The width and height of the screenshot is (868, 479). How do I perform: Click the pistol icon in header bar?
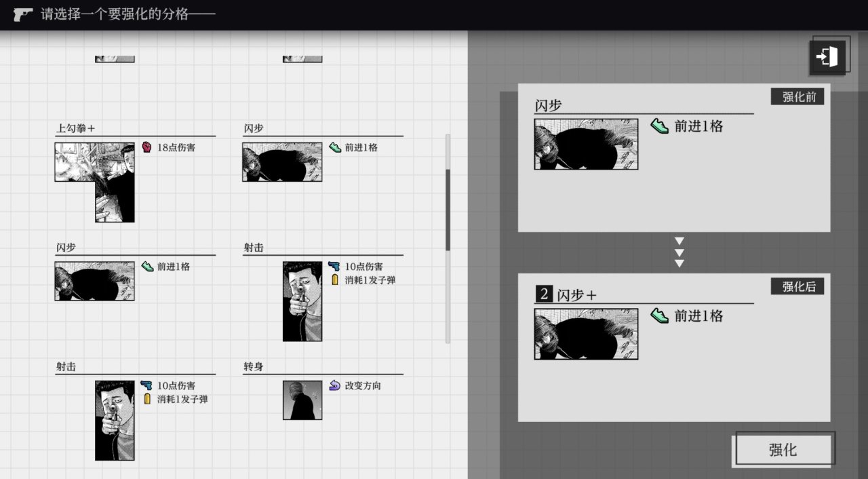pos(23,14)
